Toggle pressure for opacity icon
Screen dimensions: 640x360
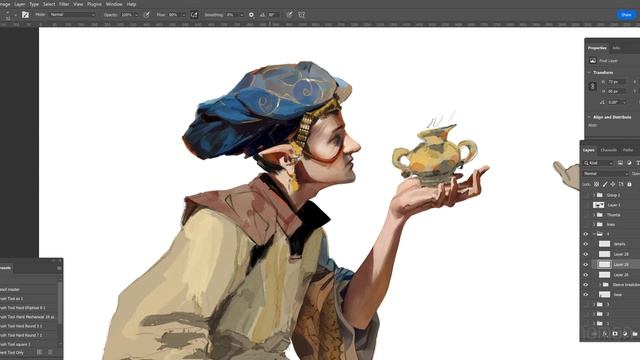point(147,15)
